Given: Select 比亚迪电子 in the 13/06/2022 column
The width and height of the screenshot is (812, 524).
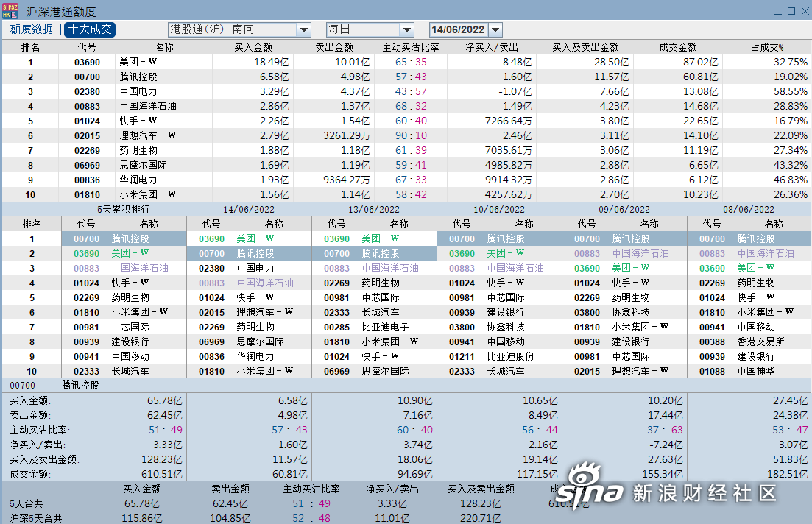Looking at the screenshot, I should 385,327.
